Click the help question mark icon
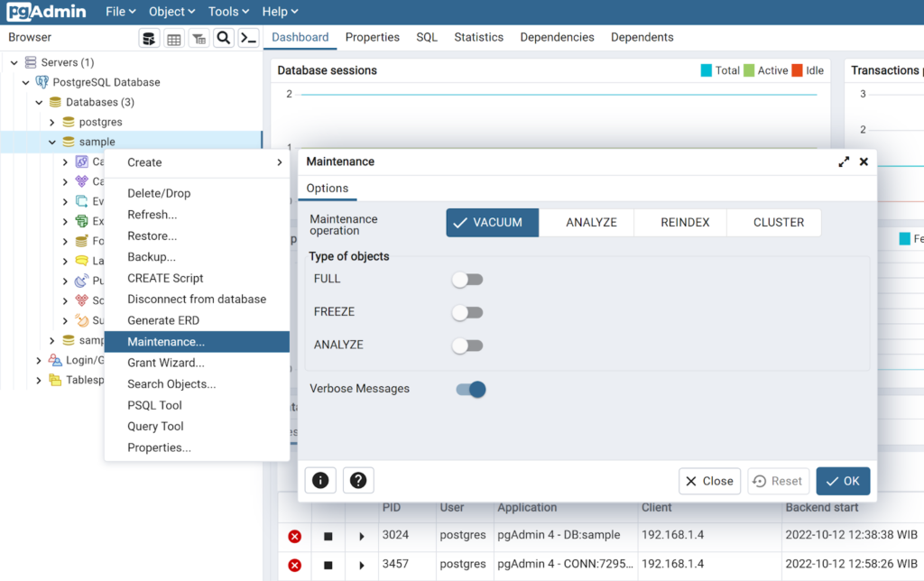Screen dimensions: 924x581 click(358, 481)
